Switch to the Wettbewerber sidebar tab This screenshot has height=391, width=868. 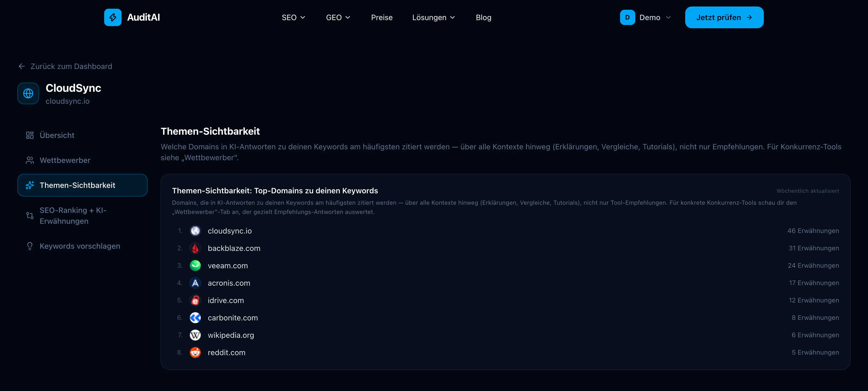pos(82,160)
